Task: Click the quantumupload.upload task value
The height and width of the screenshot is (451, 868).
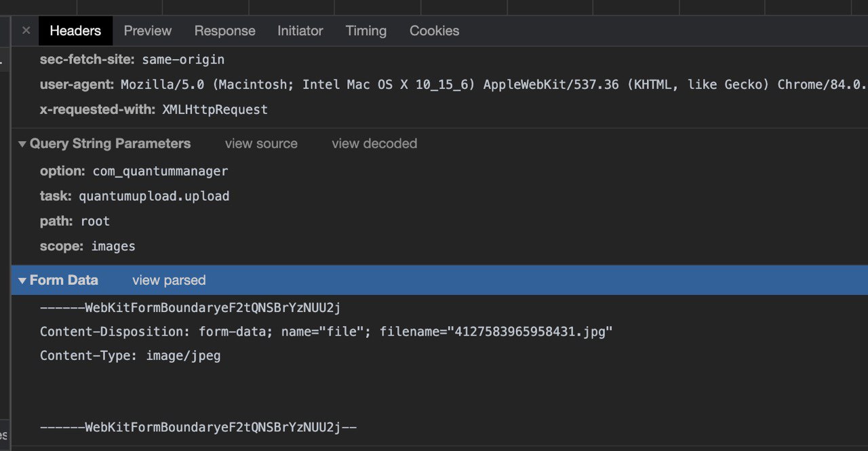Action: 154,196
